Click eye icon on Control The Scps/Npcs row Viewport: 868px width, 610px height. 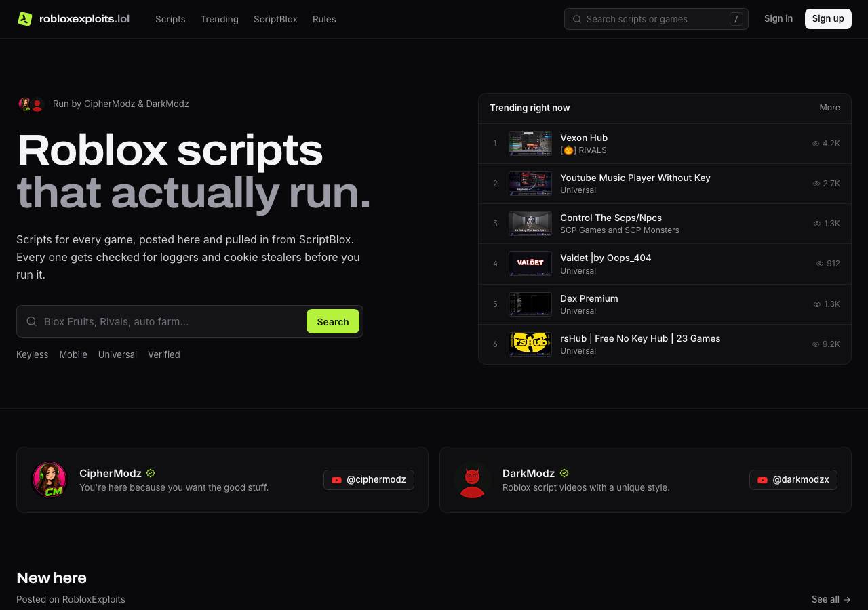tap(817, 224)
